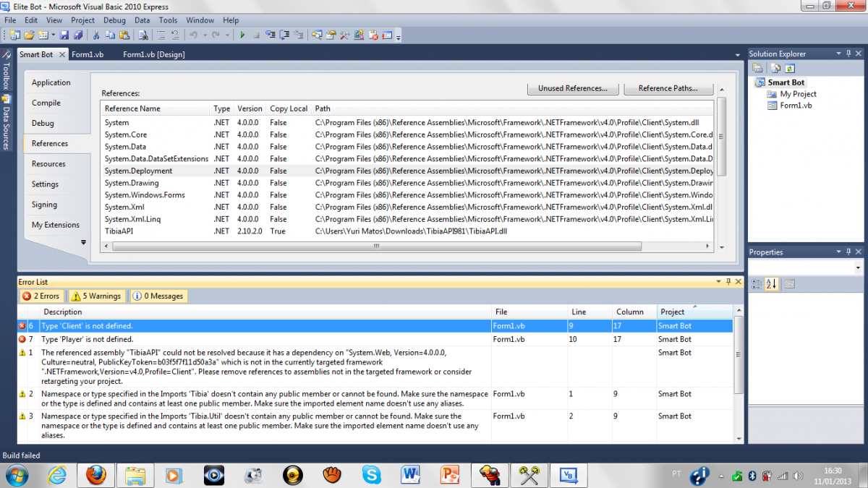Click references list horizontal scrollbar
This screenshot has height=488, width=868.
click(376, 246)
